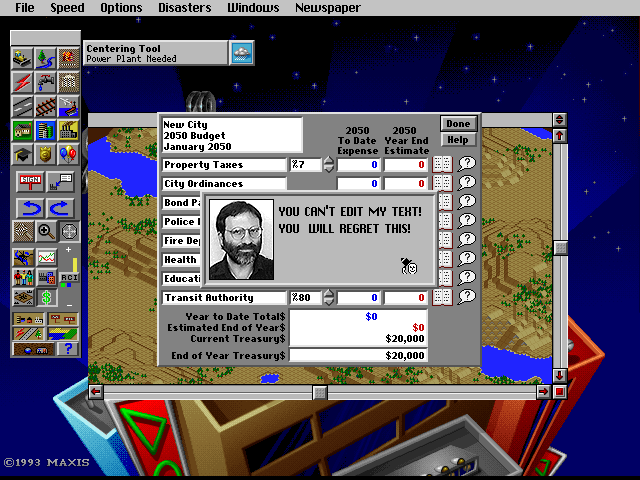Toggle the show signs display
The width and height of the screenshot is (640, 480).
point(62,319)
